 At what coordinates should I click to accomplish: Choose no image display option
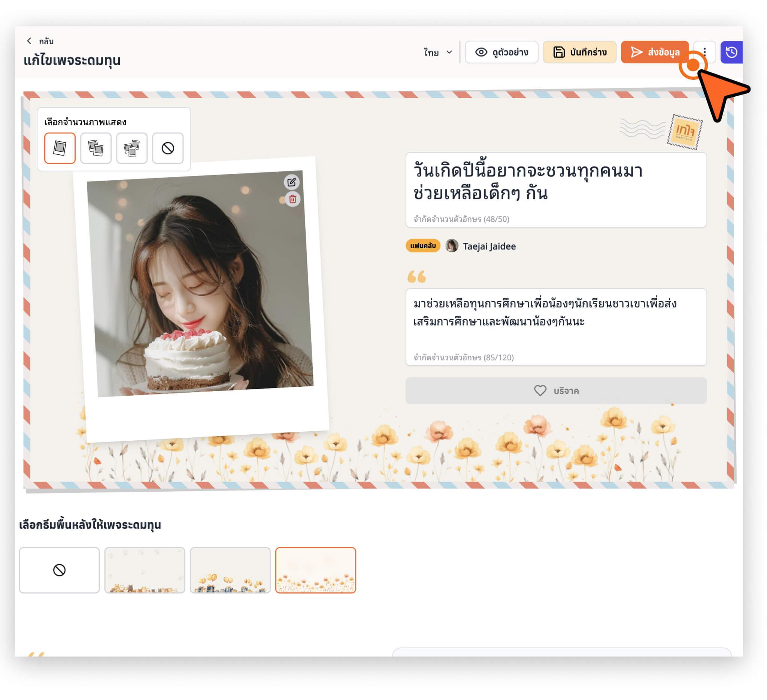[x=168, y=148]
